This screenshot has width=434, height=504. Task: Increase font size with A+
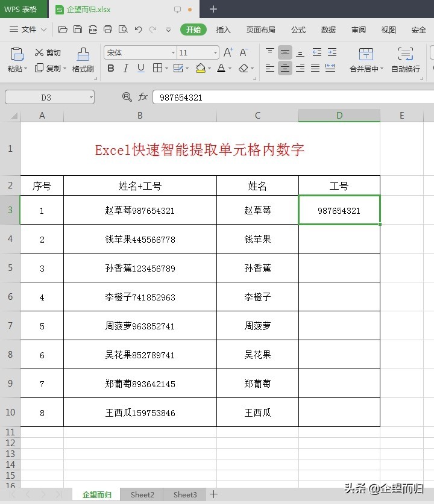coord(228,52)
